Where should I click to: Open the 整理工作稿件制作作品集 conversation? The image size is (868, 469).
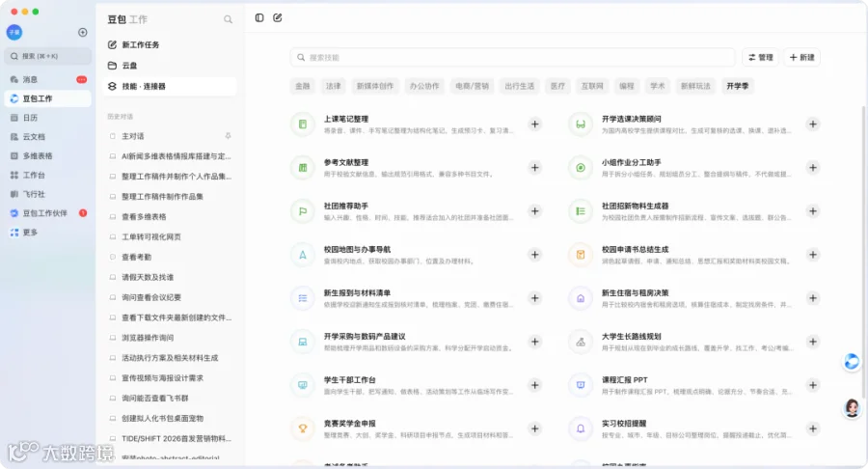pyautogui.click(x=170, y=197)
